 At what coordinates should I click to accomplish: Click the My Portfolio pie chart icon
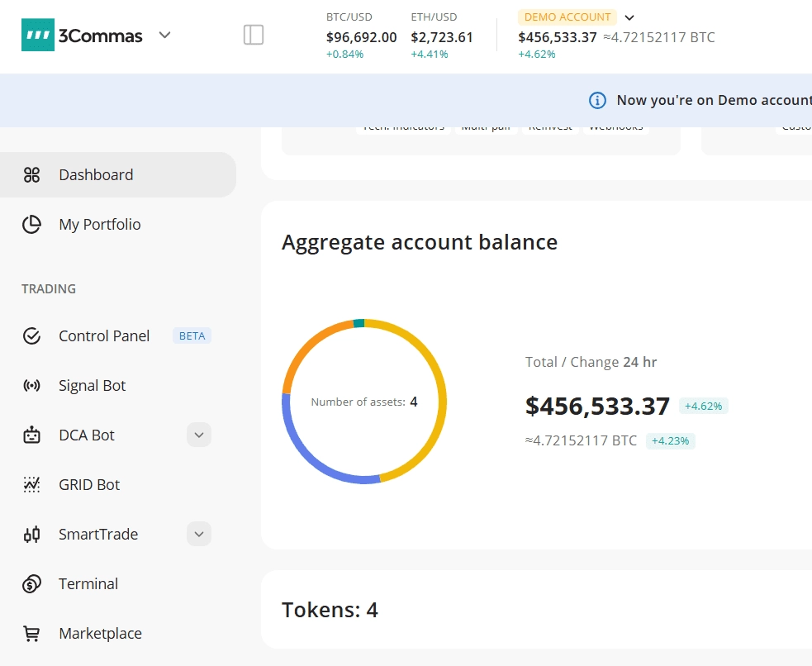tap(31, 224)
